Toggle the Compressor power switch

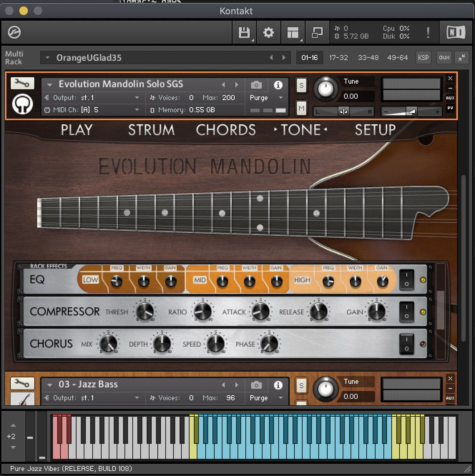(x=406, y=312)
